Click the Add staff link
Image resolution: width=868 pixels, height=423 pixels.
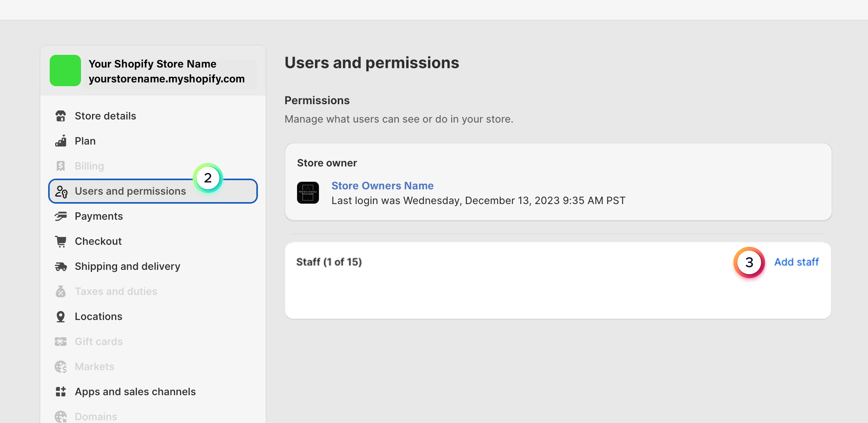[796, 262]
